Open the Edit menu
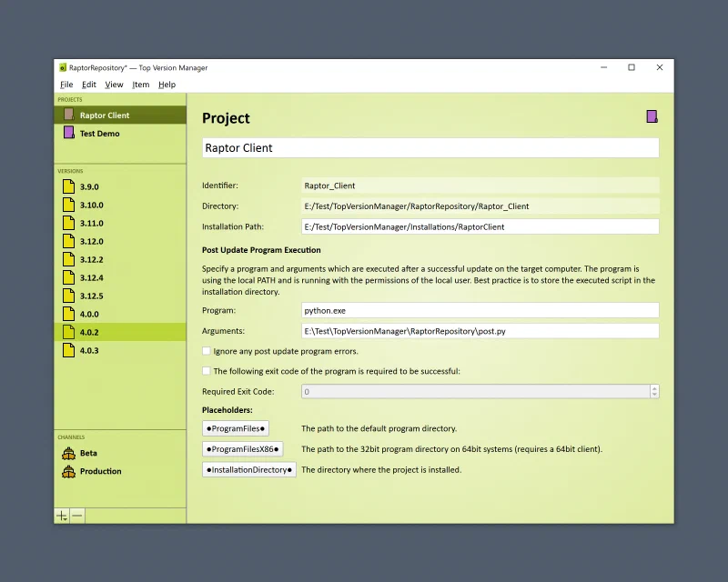 (x=88, y=85)
